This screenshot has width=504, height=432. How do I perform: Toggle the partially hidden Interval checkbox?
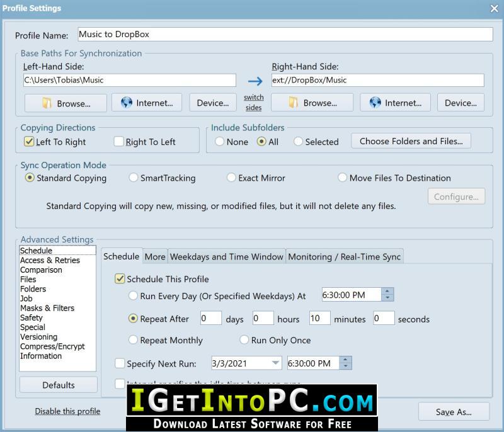click(x=120, y=383)
